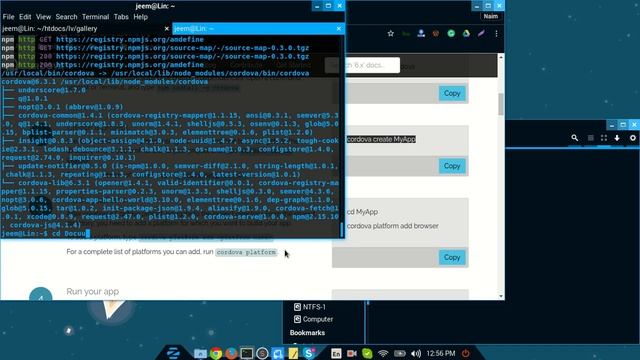
Task: Open the clock showing 12:56 PM
Action: [441, 353]
